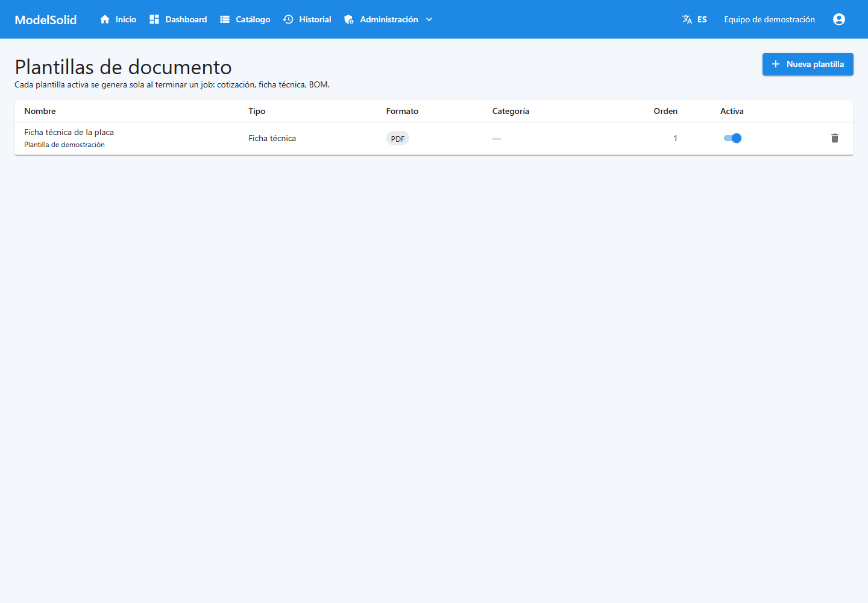Click the Nombre column header

click(40, 111)
